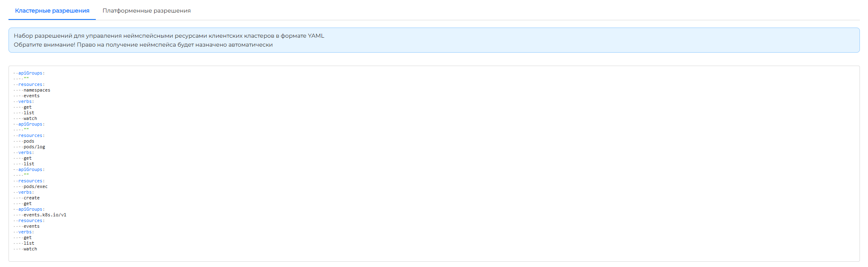Click the 'events.k8s.io/v1' API group line
The image size is (868, 267).
point(45,215)
